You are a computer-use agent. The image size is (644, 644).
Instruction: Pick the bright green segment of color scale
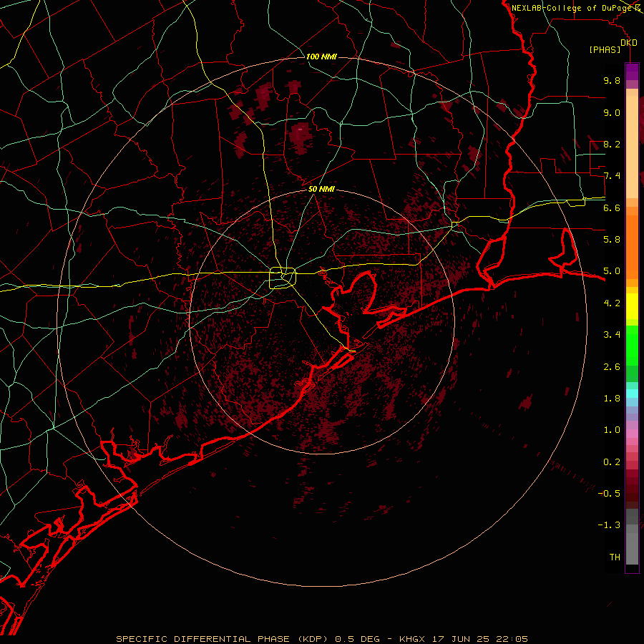632,345
